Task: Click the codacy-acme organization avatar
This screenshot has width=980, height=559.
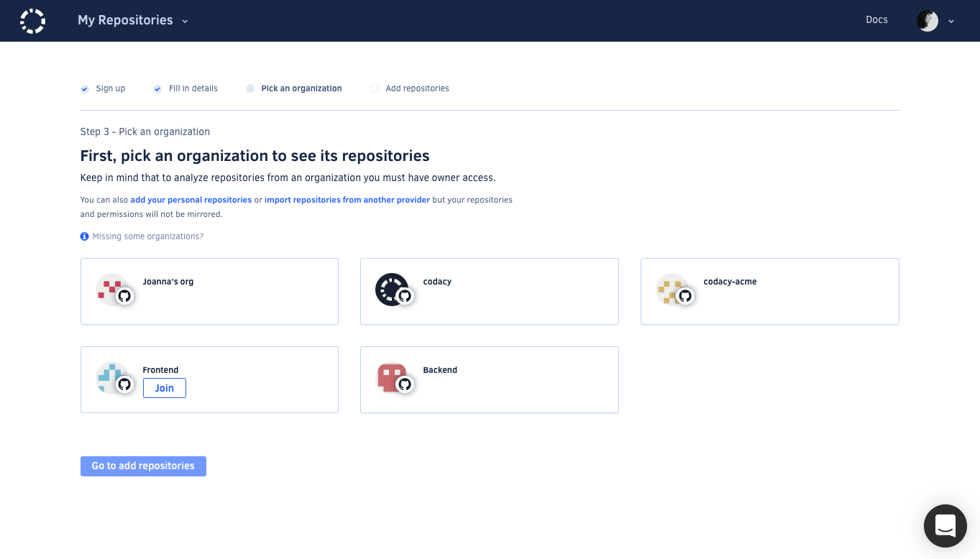Action: (673, 290)
